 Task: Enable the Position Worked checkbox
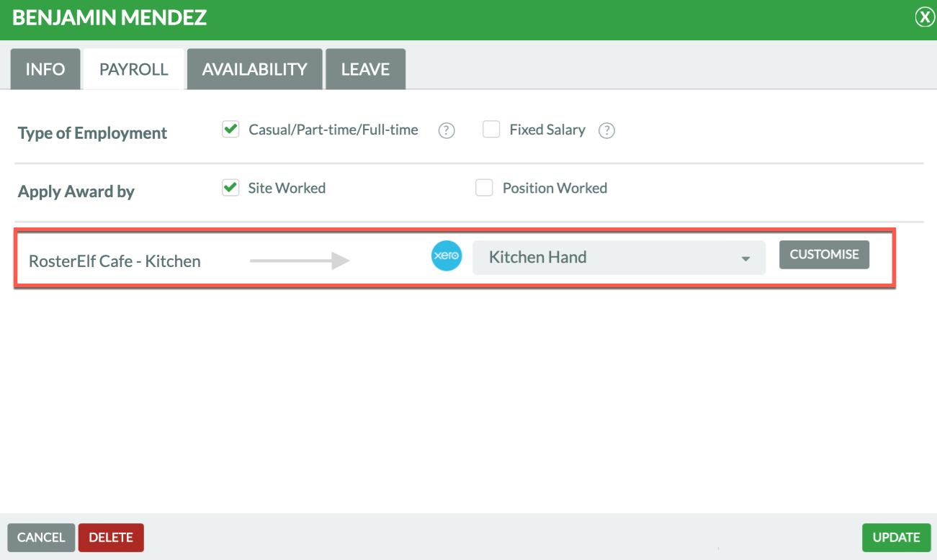click(484, 188)
